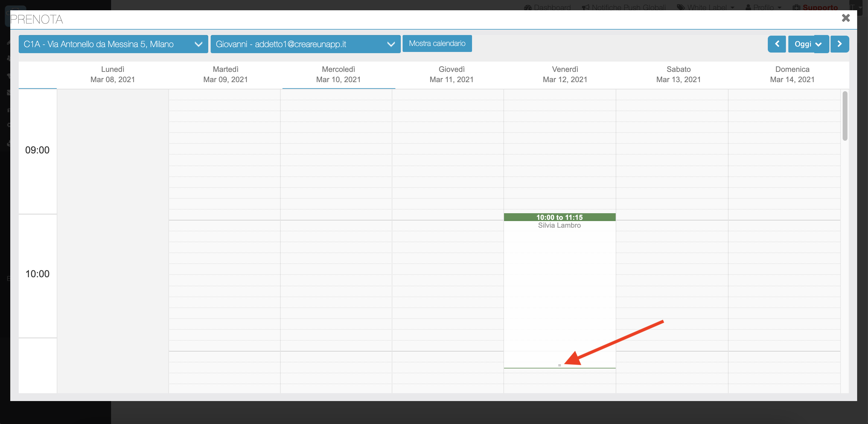The width and height of the screenshot is (868, 424).
Task: Open the 10:00 to 11:15 booking header
Action: 559,217
